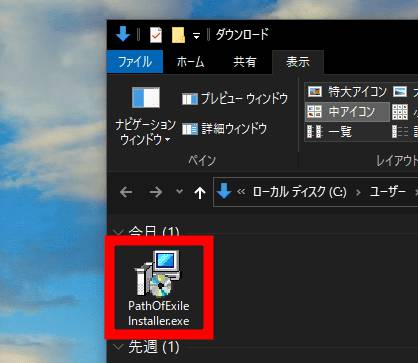
Task: Expand chevron after ローカル ディスク (C:)
Action: point(358,192)
